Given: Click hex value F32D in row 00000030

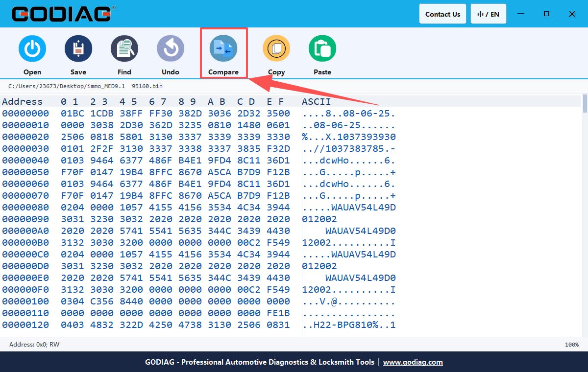Looking at the screenshot, I should tap(278, 149).
